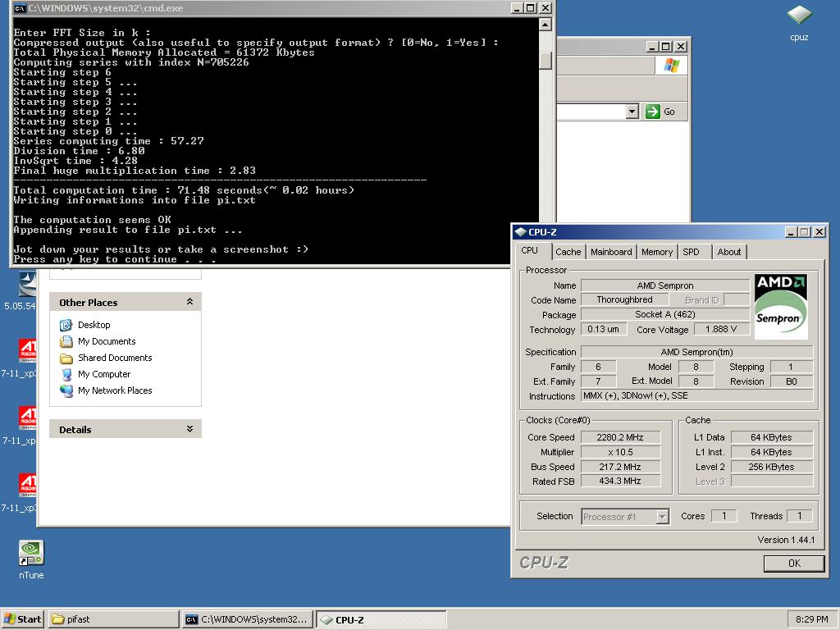Click the Instructions field MMX, 3DNow!, SSE
Viewport: 840px width, 630px height.
pyautogui.click(x=697, y=396)
